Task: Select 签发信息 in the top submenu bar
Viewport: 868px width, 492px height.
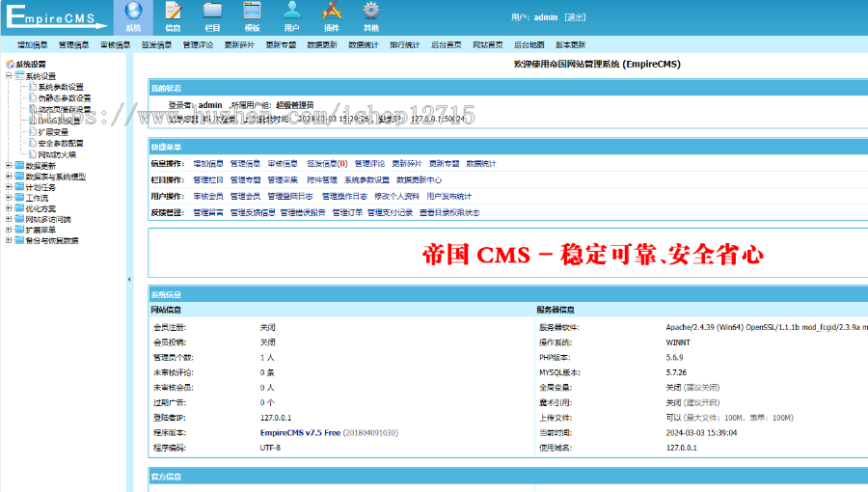Action: click(x=156, y=44)
